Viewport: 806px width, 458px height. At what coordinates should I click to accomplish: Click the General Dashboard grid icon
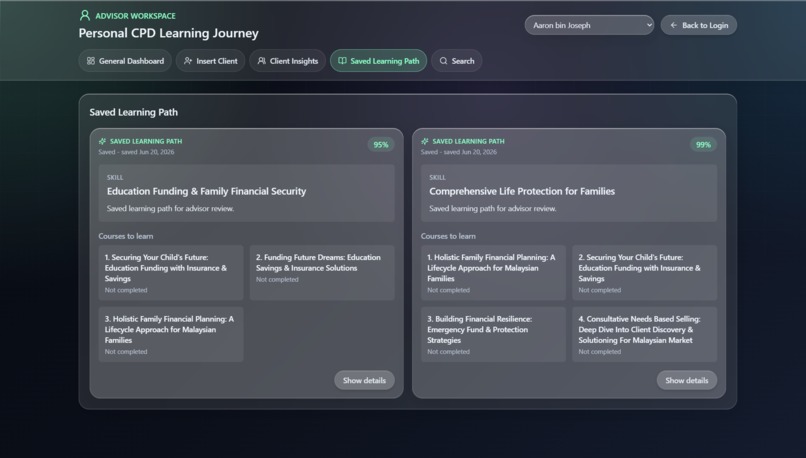(90, 61)
